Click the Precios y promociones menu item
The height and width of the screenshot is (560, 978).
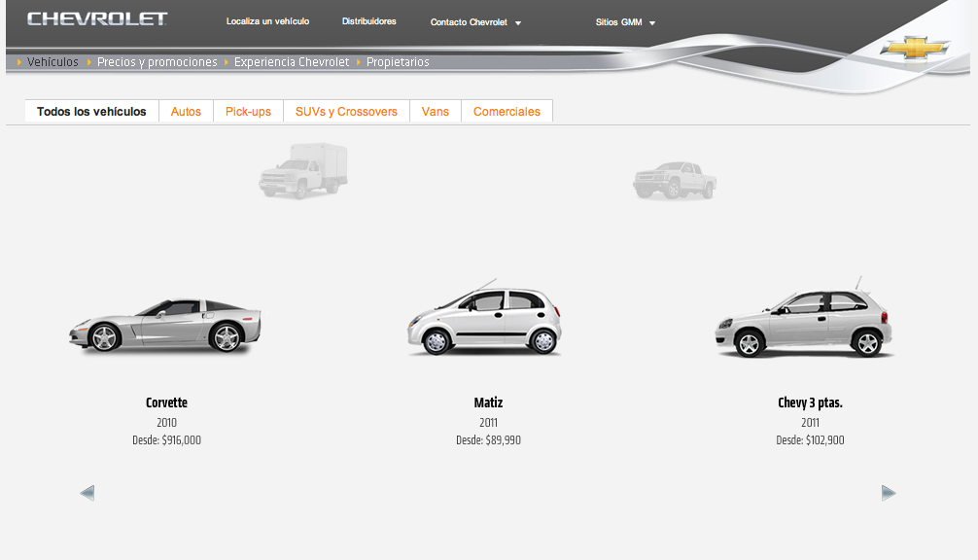[x=157, y=61]
